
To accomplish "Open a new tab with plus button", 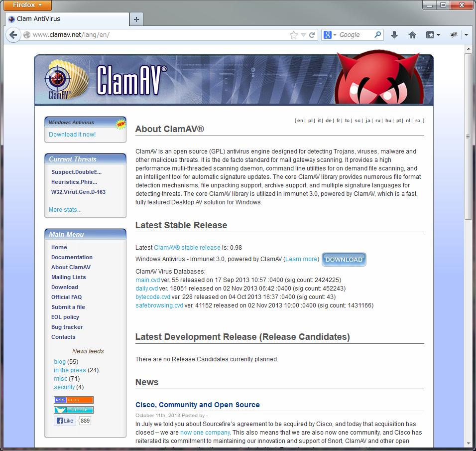I will [136, 19].
